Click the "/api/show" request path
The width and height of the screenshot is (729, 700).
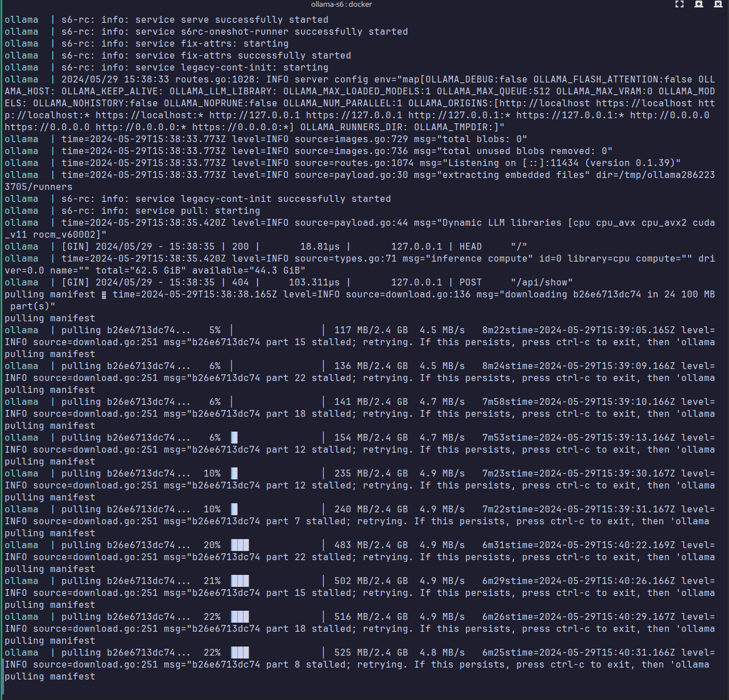(x=542, y=283)
